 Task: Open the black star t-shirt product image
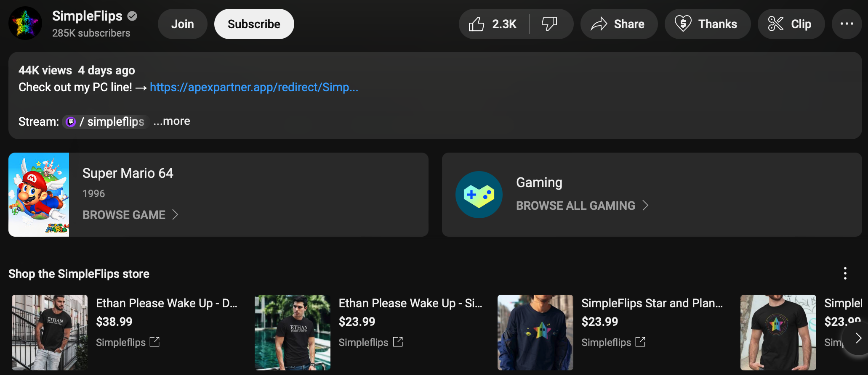(778, 333)
